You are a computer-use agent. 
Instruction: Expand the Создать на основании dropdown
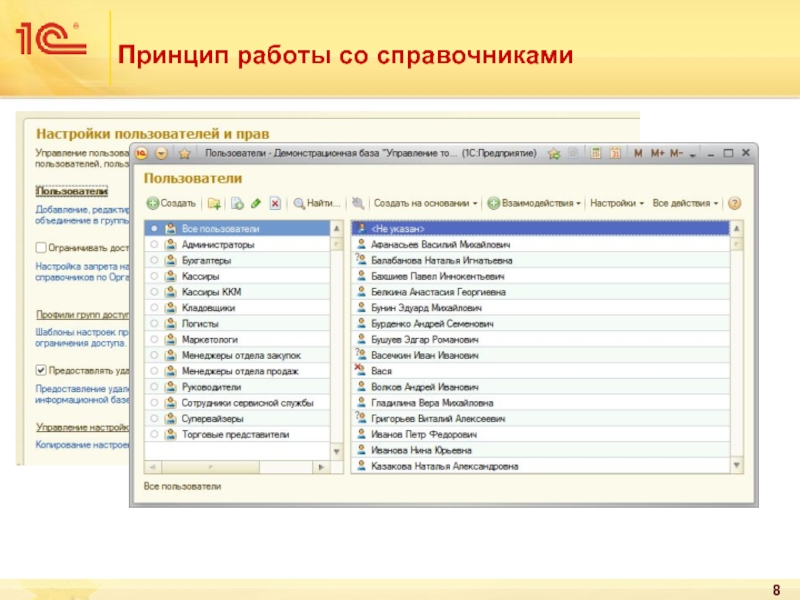pos(426,203)
